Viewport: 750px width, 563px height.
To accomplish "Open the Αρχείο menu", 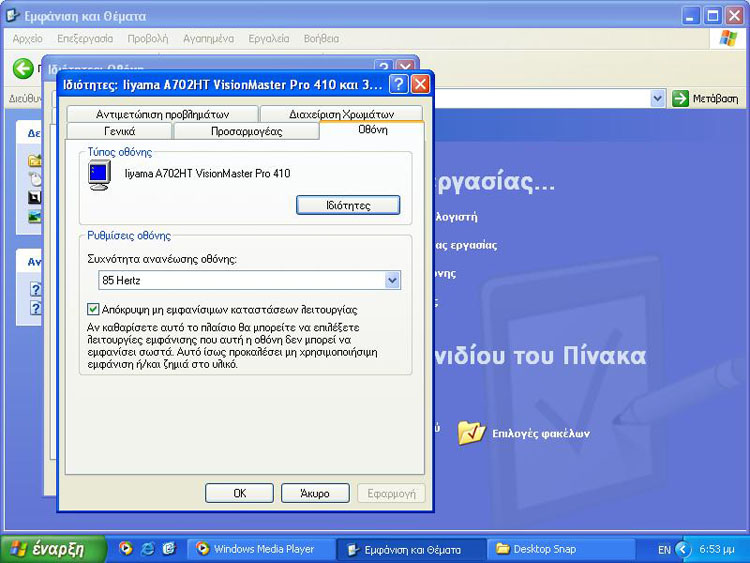I will point(28,39).
